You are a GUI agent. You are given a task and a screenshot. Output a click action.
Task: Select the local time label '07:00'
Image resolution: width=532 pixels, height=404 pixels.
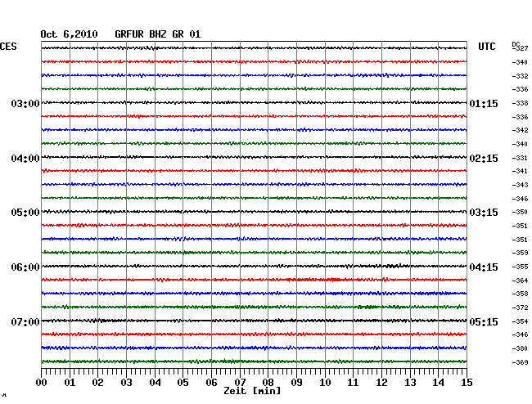click(25, 321)
